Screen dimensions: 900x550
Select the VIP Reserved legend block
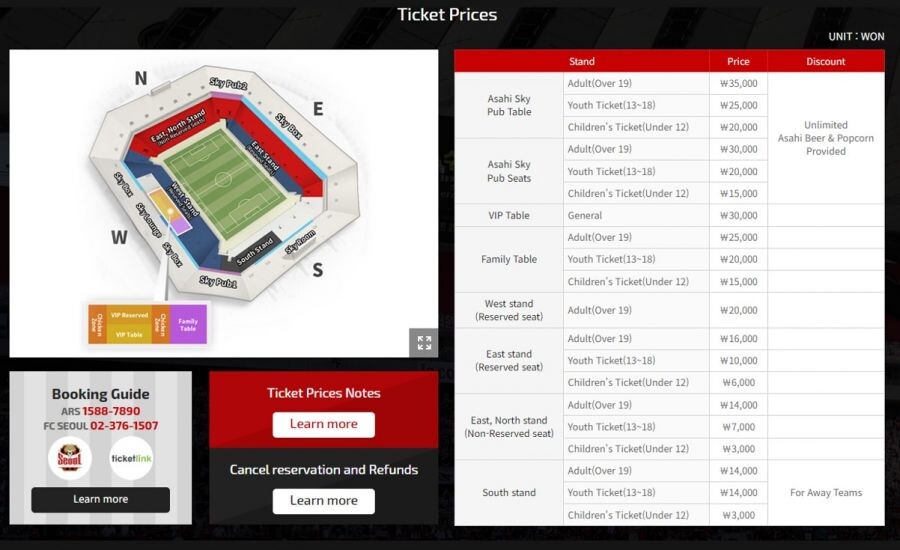[x=129, y=315]
